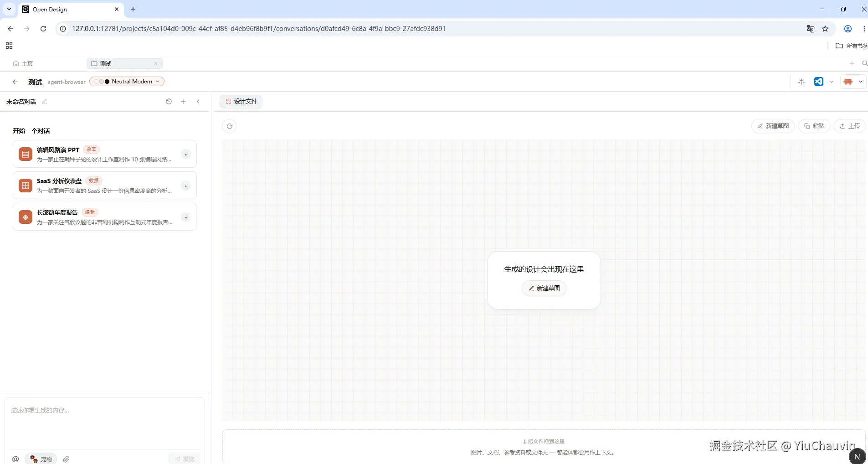Click the 开始一个对话 heading

click(x=31, y=131)
